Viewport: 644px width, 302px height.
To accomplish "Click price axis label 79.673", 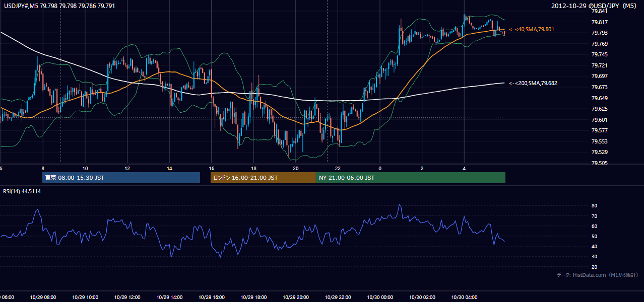I will point(599,87).
